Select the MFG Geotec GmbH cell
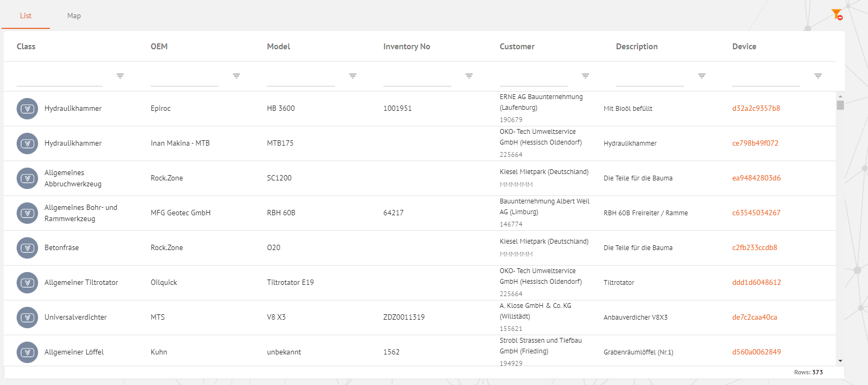The image size is (868, 385). [181, 213]
